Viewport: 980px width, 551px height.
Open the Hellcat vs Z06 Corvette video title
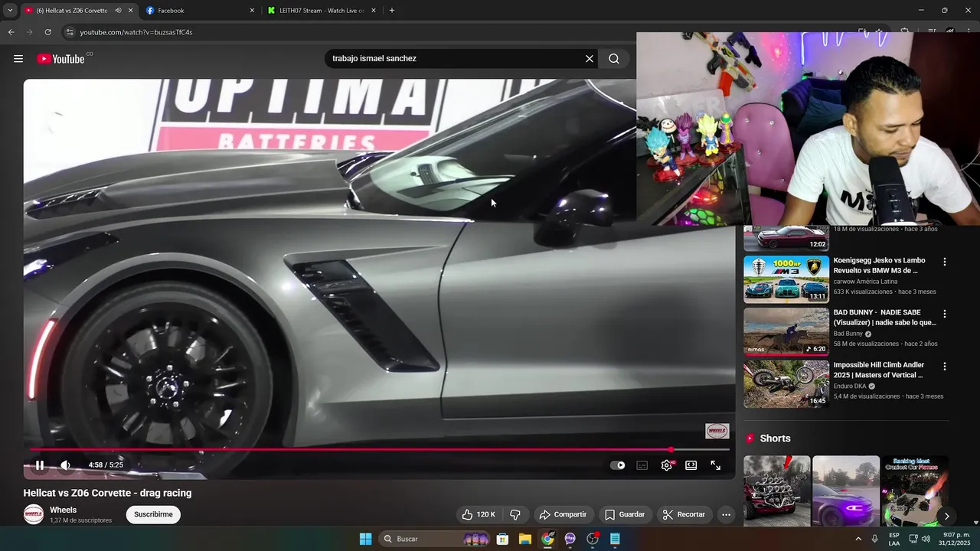(107, 494)
